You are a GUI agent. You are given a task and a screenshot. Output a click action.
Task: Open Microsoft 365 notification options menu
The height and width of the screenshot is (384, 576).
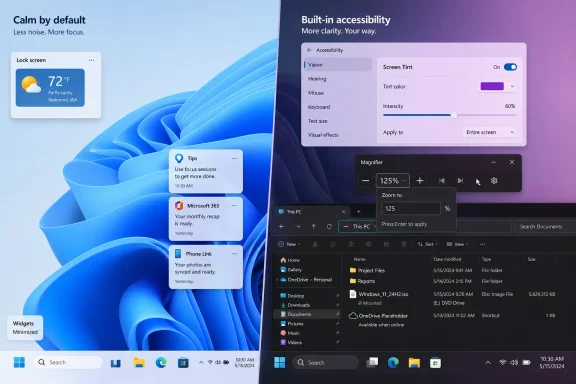click(x=234, y=206)
